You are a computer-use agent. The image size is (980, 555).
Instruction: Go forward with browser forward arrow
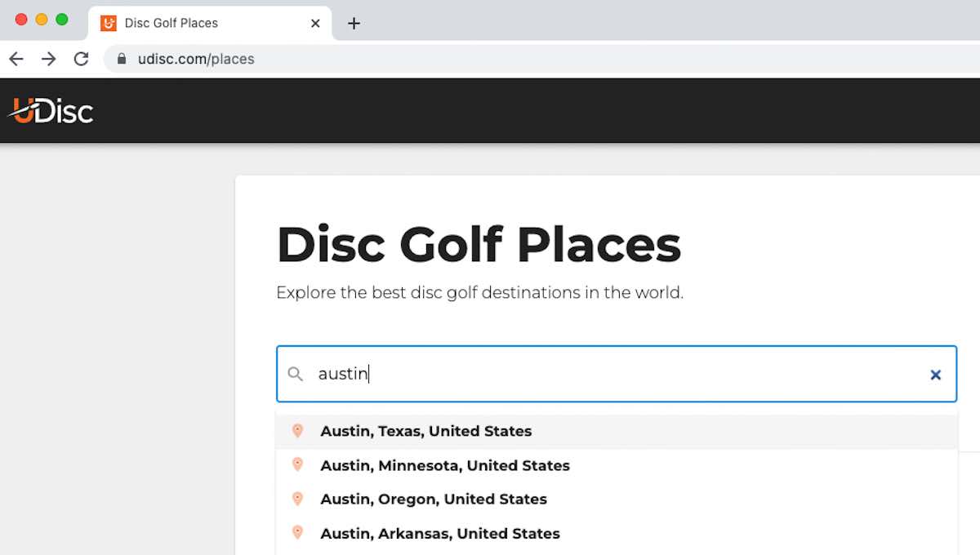[49, 59]
